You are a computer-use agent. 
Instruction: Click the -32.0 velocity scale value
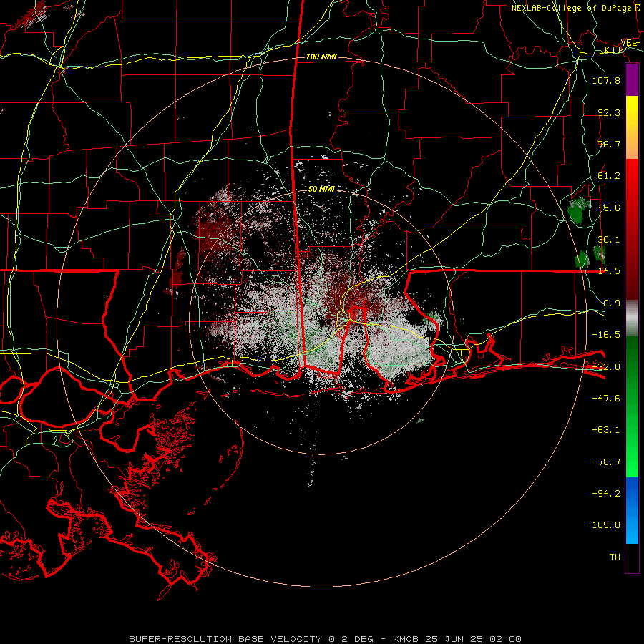(x=606, y=367)
